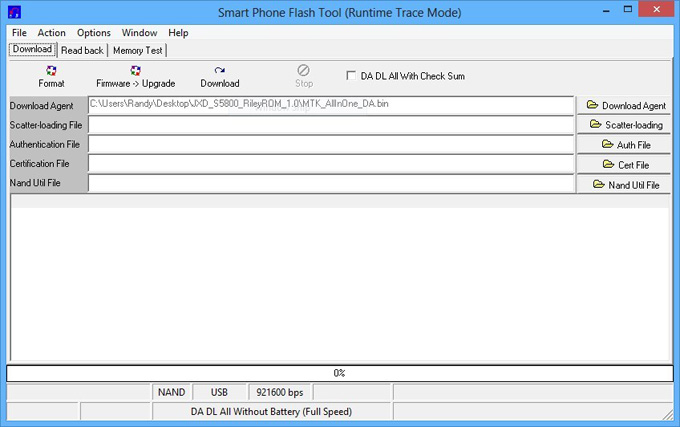Click the USB status bar cell
Image resolution: width=680 pixels, height=427 pixels.
(219, 392)
